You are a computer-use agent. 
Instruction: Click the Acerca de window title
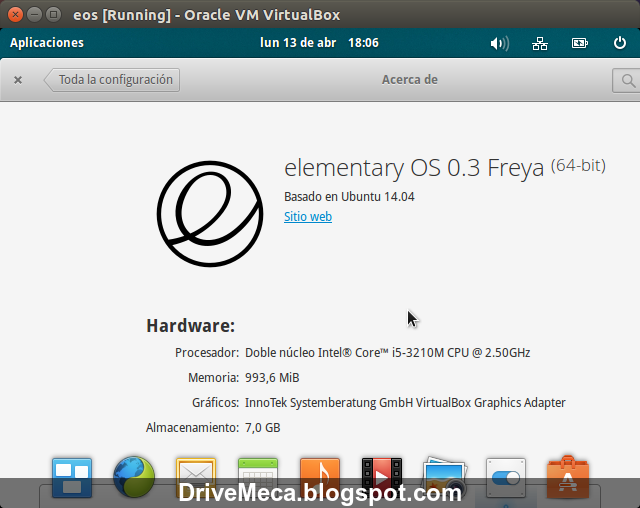pos(410,80)
